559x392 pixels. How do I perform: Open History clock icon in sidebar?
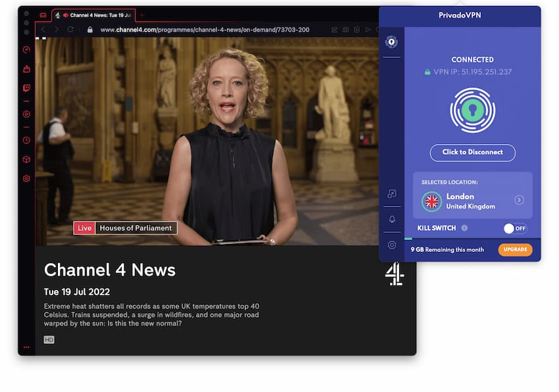click(x=27, y=140)
